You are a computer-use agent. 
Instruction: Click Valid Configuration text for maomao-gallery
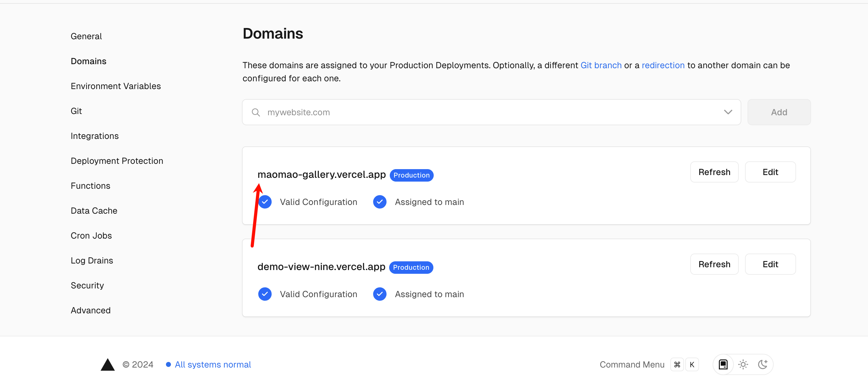(318, 202)
